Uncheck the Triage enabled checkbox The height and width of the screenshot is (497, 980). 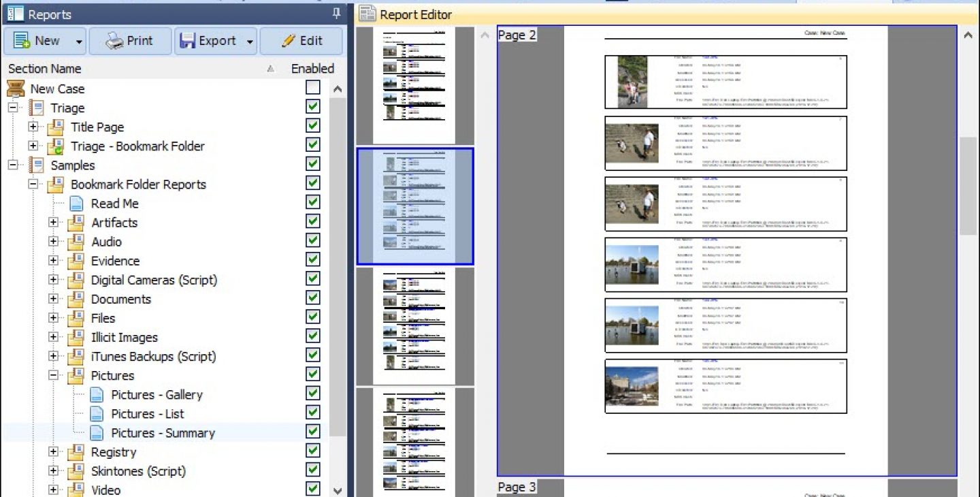pos(312,107)
